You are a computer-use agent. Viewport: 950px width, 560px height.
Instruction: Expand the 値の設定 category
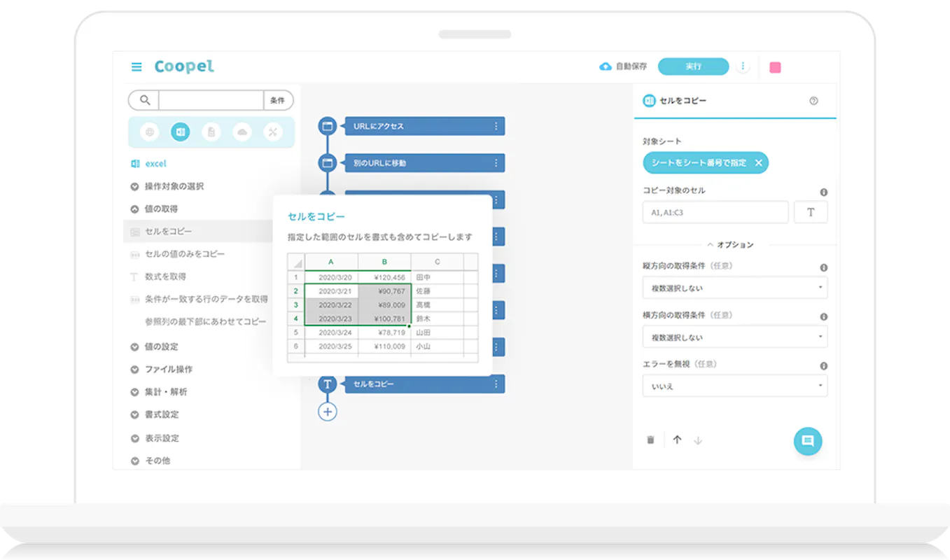pos(154,347)
